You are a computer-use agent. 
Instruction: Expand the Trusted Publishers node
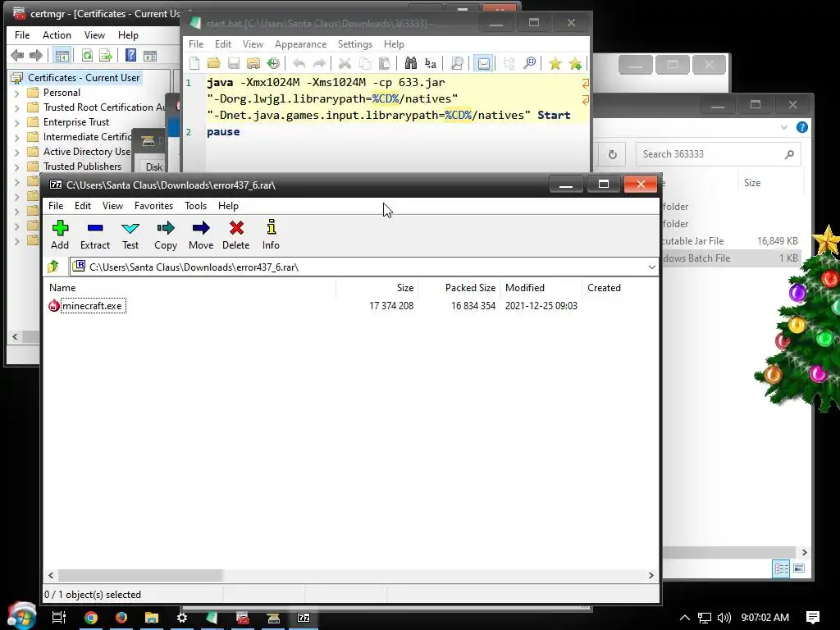[x=17, y=167]
